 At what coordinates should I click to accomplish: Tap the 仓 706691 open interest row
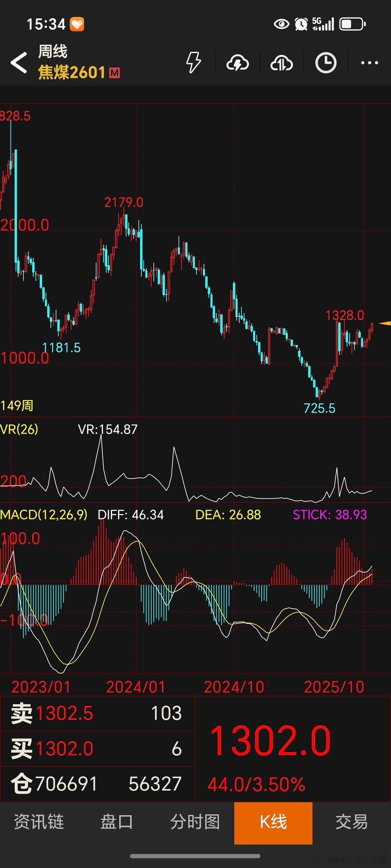point(97,784)
